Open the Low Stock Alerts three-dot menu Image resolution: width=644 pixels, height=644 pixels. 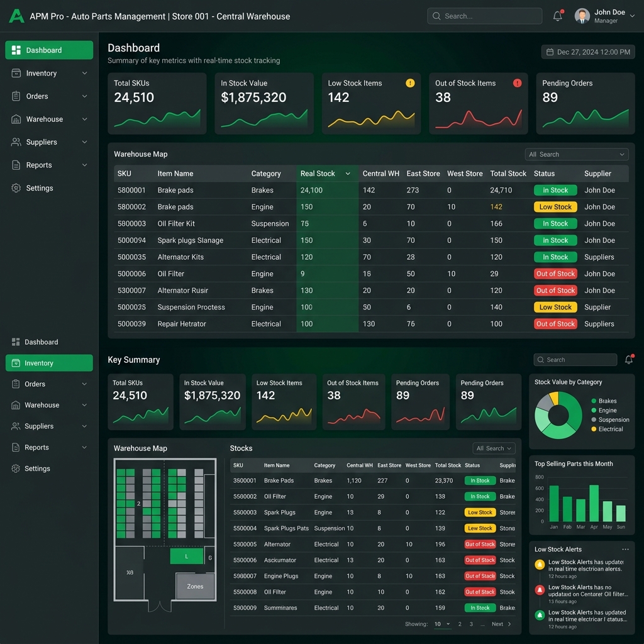[625, 549]
